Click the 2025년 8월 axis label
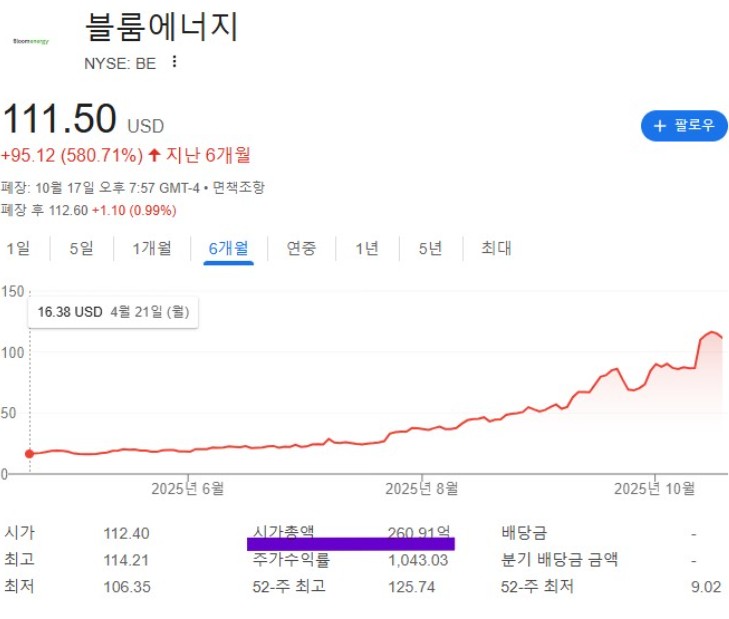 [422, 488]
